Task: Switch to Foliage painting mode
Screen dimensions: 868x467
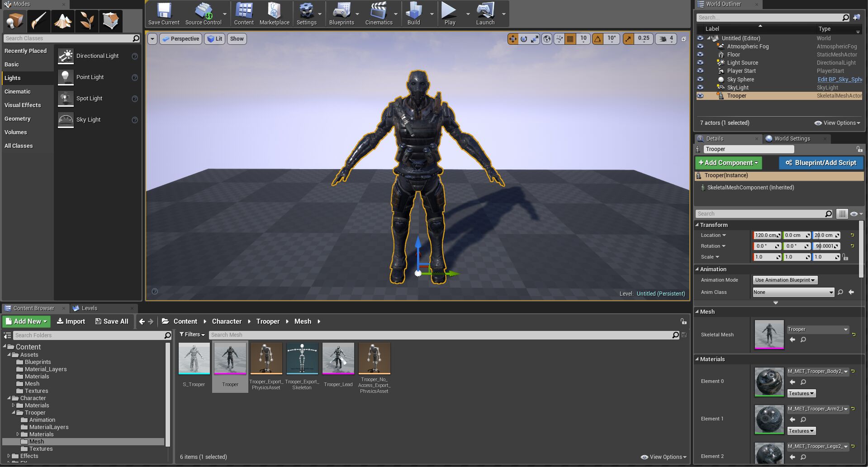Action: [86, 21]
